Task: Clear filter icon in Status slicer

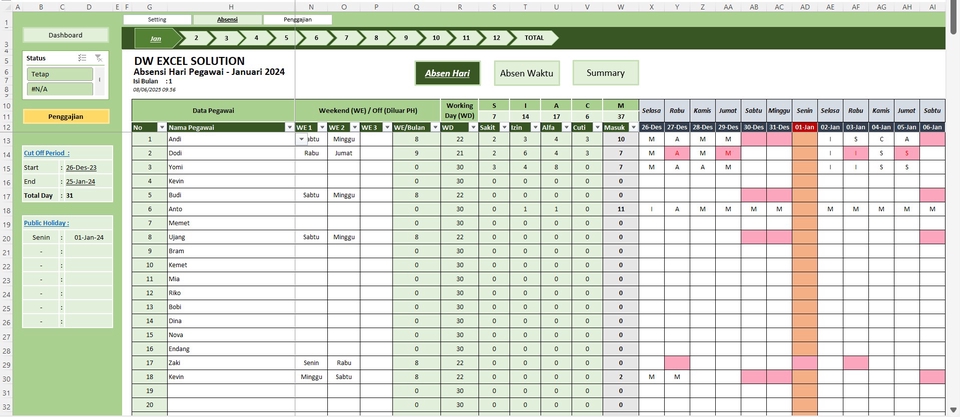Action: tap(99, 58)
